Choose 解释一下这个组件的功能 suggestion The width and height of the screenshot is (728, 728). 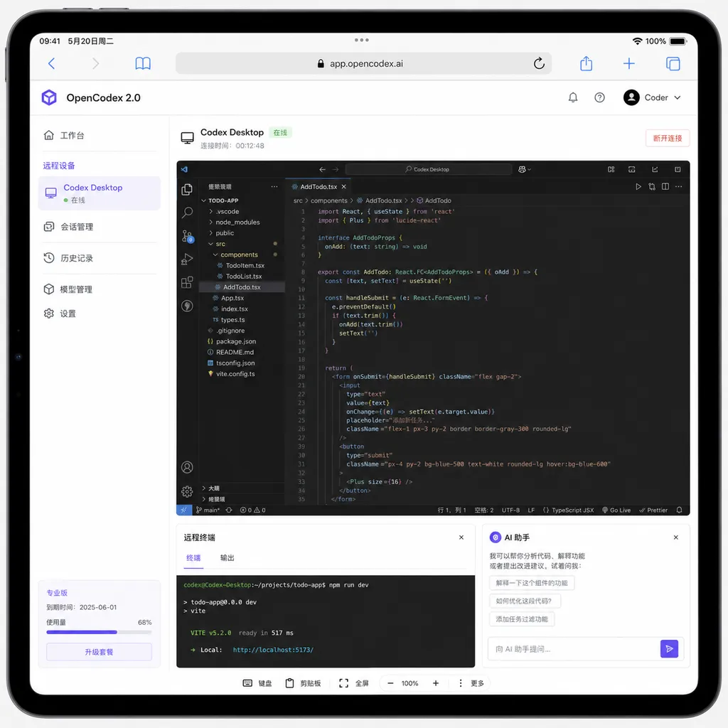[532, 583]
